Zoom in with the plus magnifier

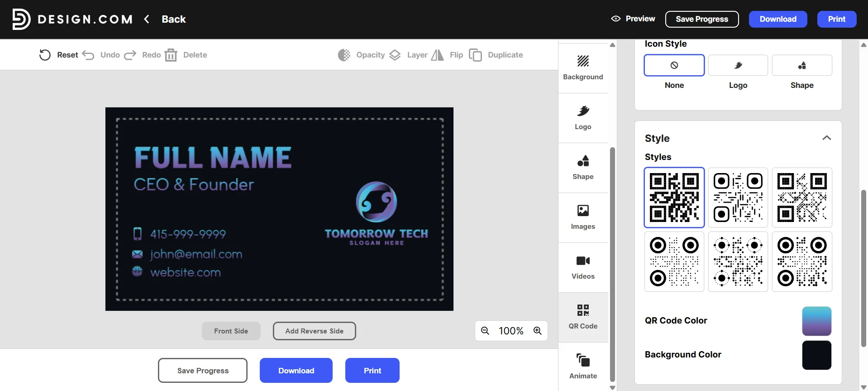coord(538,331)
